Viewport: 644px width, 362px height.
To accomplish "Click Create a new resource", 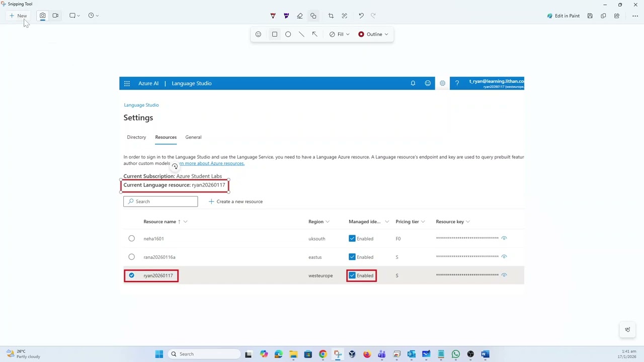I will (235, 202).
